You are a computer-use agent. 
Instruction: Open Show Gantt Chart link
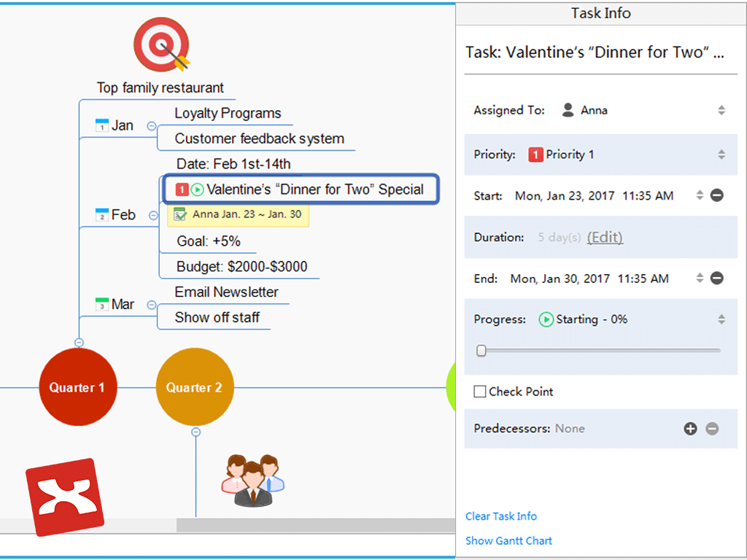click(x=508, y=541)
